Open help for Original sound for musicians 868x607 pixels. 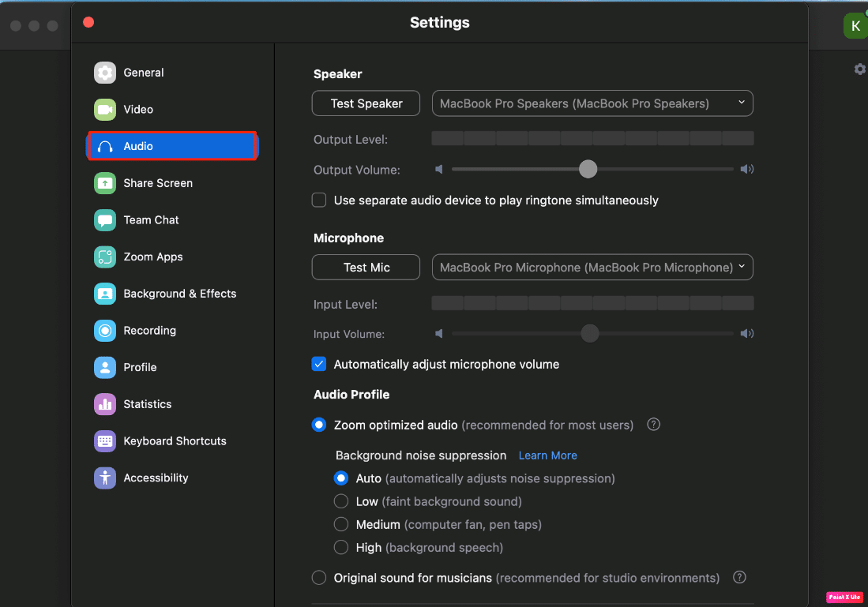(x=739, y=577)
